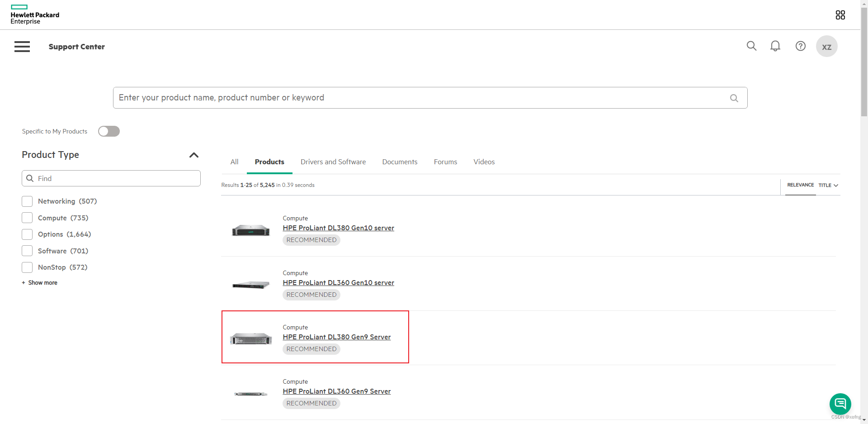Sort results by RELEVANCE
Image resolution: width=868 pixels, height=424 pixels.
[x=800, y=185]
